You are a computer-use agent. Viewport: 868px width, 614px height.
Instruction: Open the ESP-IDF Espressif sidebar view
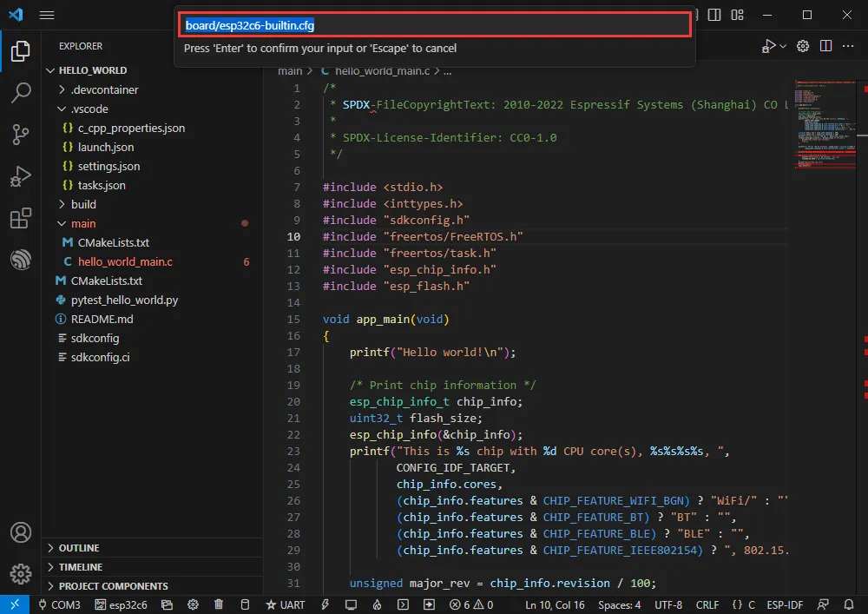coord(21,260)
